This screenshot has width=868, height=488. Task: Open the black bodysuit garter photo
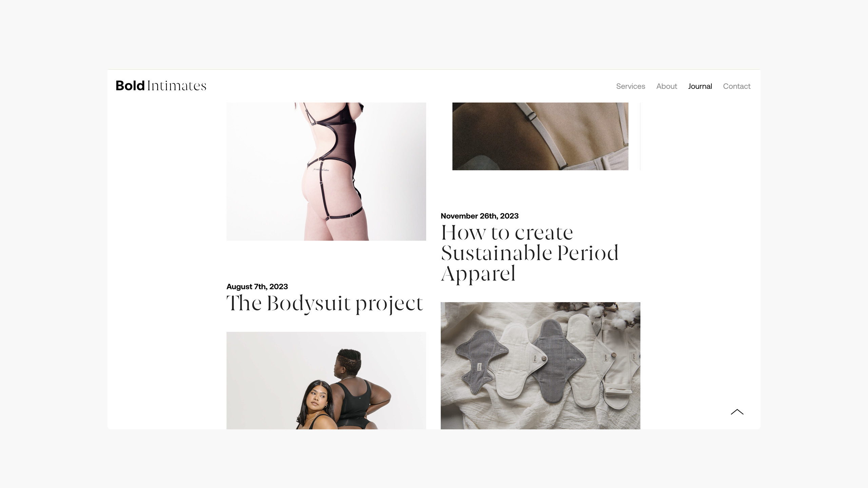[x=326, y=171]
